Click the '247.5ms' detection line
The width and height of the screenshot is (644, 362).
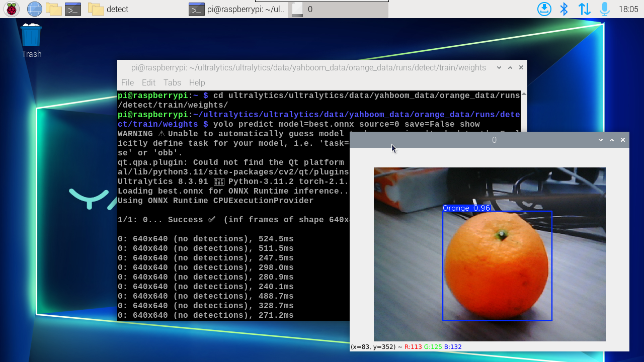tap(206, 258)
